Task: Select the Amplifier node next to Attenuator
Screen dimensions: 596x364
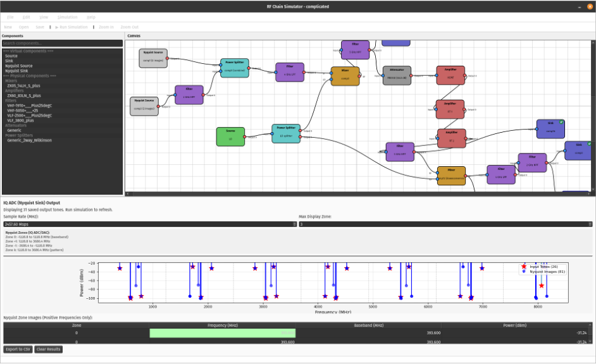Action: tap(450, 75)
